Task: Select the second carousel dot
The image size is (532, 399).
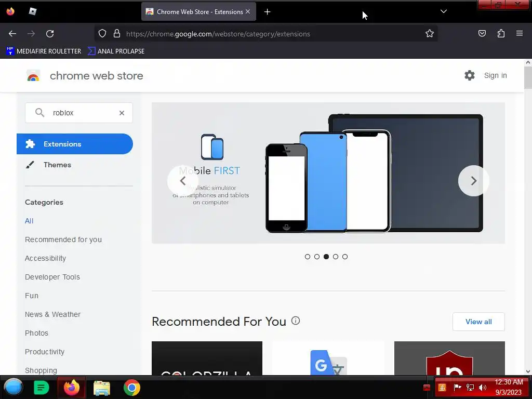Action: 317,257
